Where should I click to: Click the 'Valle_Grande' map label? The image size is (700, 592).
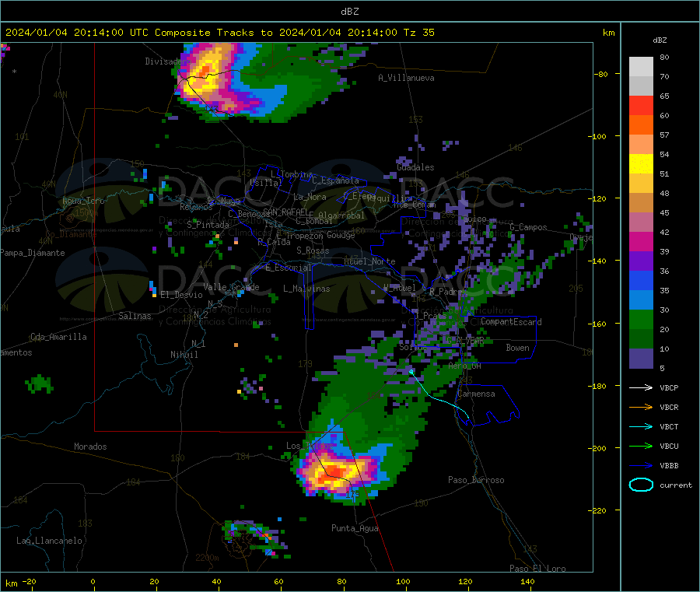click(x=231, y=287)
